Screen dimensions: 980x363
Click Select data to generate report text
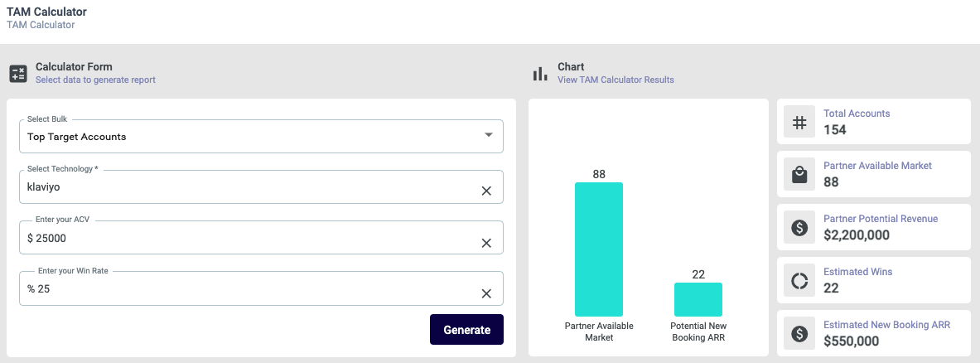click(95, 80)
